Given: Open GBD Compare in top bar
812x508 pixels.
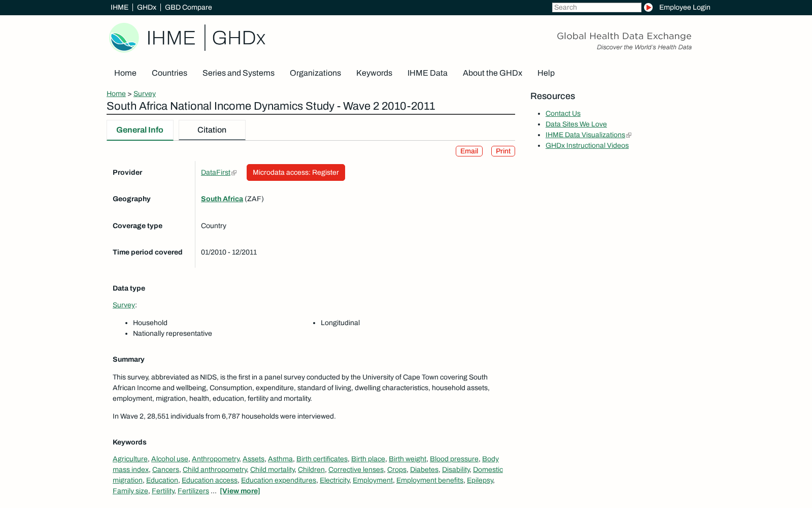Looking at the screenshot, I should (188, 7).
